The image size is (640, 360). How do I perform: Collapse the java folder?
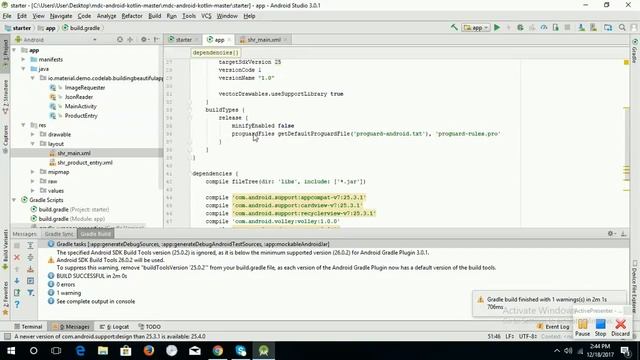[x=24, y=69]
